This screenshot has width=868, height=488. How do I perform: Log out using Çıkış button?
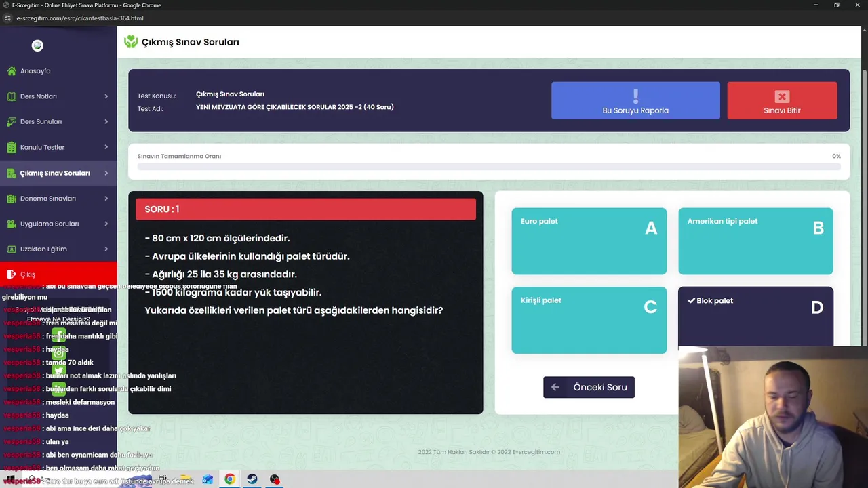point(58,274)
